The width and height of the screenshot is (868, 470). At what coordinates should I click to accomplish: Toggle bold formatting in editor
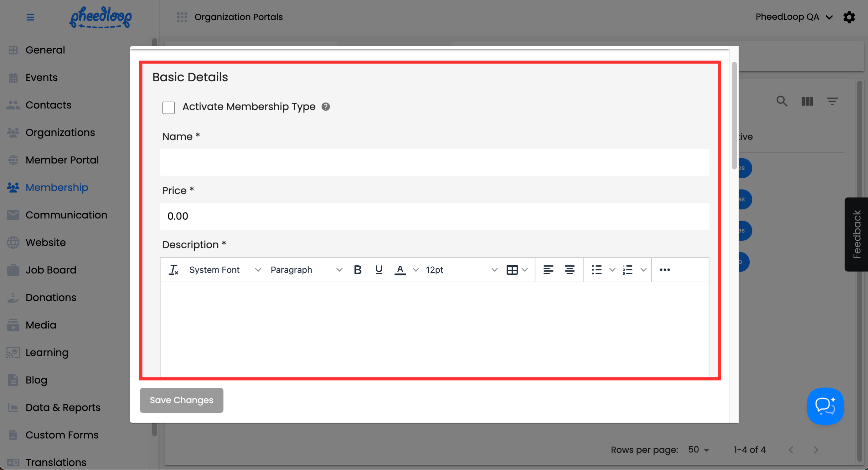coord(358,270)
